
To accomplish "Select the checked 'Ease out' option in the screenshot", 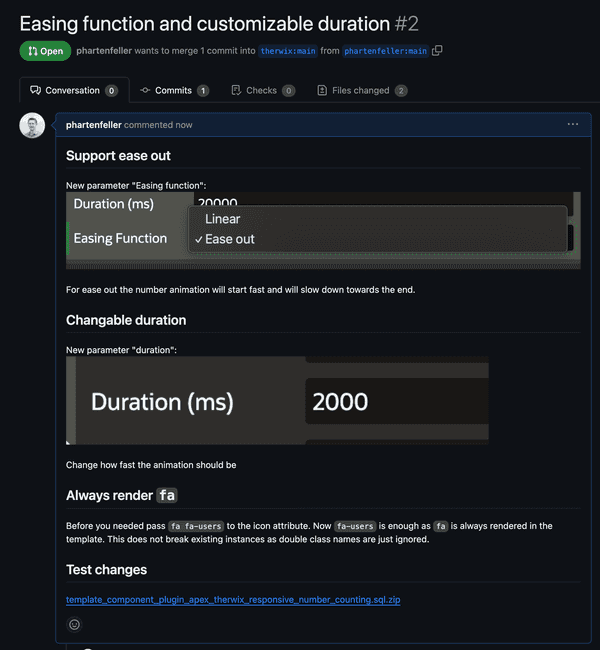I will (x=229, y=239).
